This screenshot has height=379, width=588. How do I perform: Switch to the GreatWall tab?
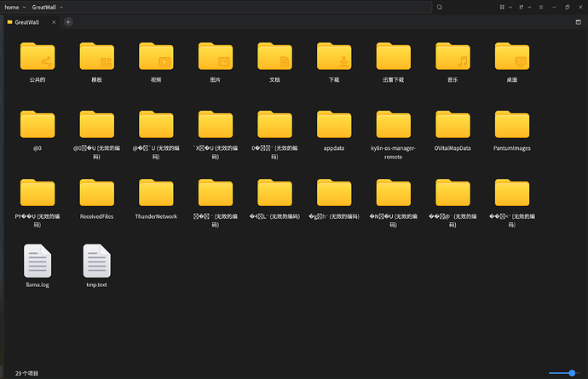pos(30,21)
